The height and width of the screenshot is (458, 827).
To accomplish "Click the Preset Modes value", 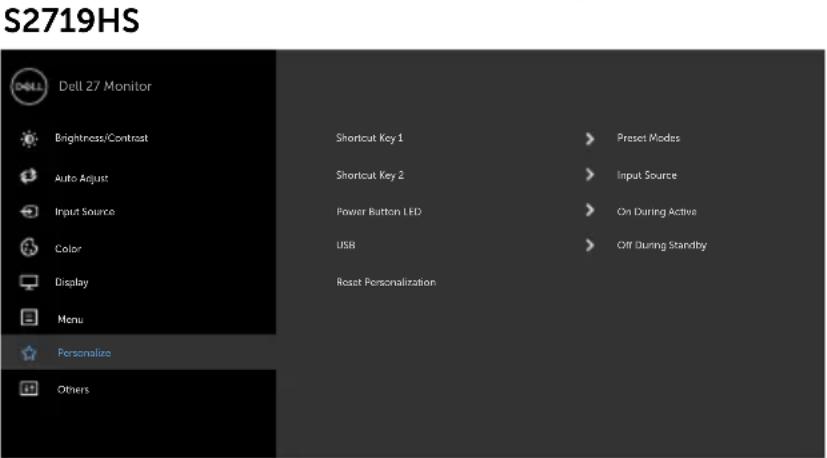I will pyautogui.click(x=648, y=138).
